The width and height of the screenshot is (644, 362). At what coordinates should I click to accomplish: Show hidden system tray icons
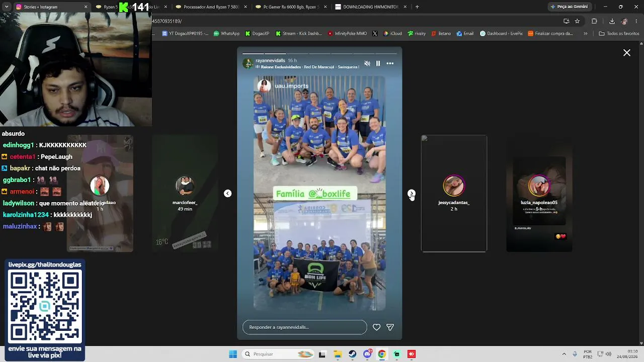564,354
